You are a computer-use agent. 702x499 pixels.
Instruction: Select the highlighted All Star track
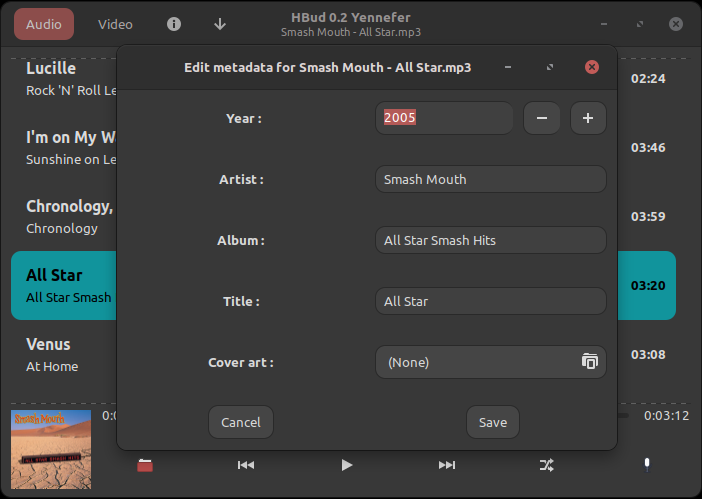64,286
